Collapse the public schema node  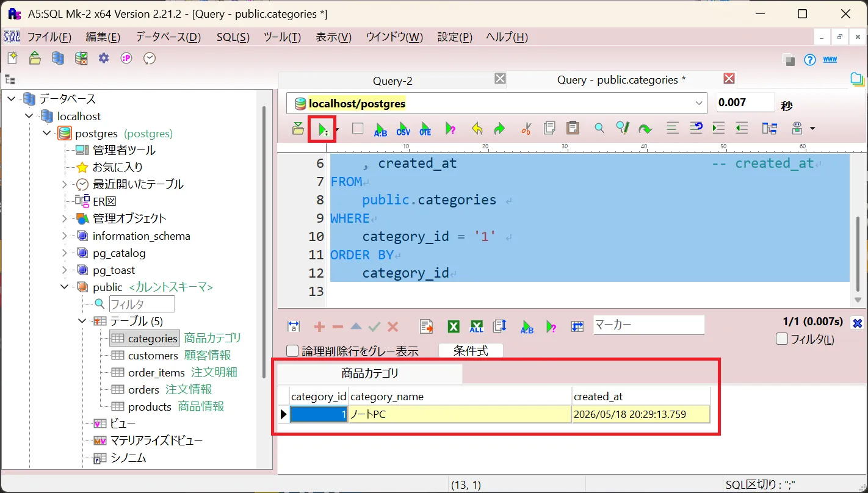pyautogui.click(x=65, y=287)
